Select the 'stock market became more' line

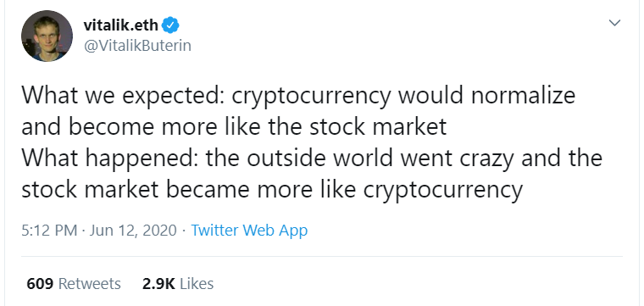[x=272, y=190]
